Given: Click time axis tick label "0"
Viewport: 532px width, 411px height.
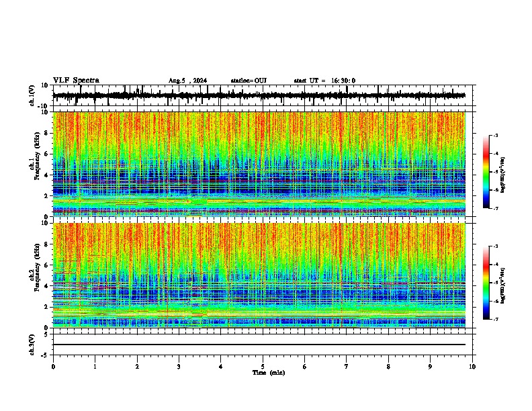Looking at the screenshot, I should click(x=53, y=367).
